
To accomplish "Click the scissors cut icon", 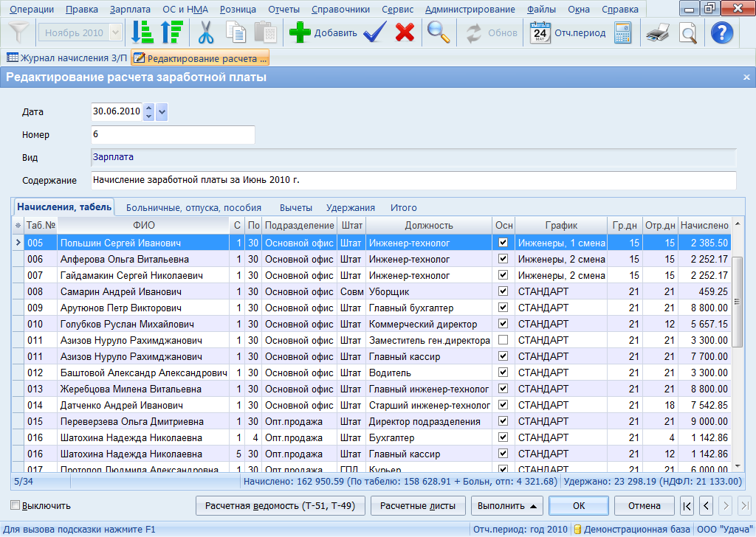I will point(206,32).
